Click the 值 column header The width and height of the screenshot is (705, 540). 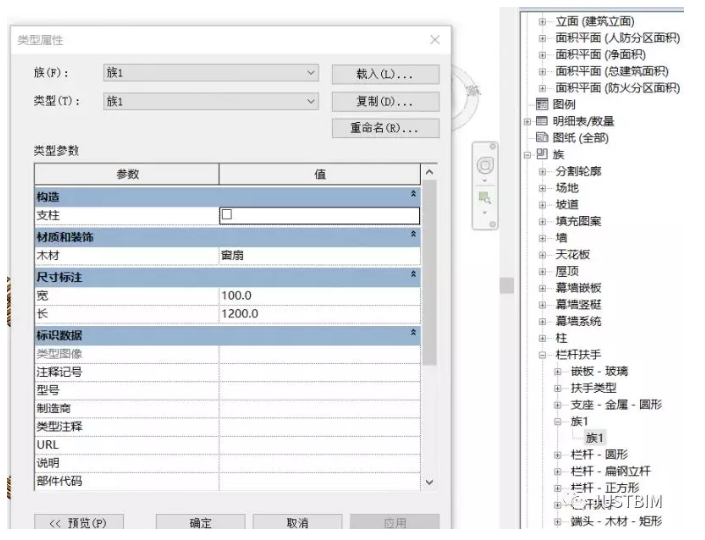point(320,174)
